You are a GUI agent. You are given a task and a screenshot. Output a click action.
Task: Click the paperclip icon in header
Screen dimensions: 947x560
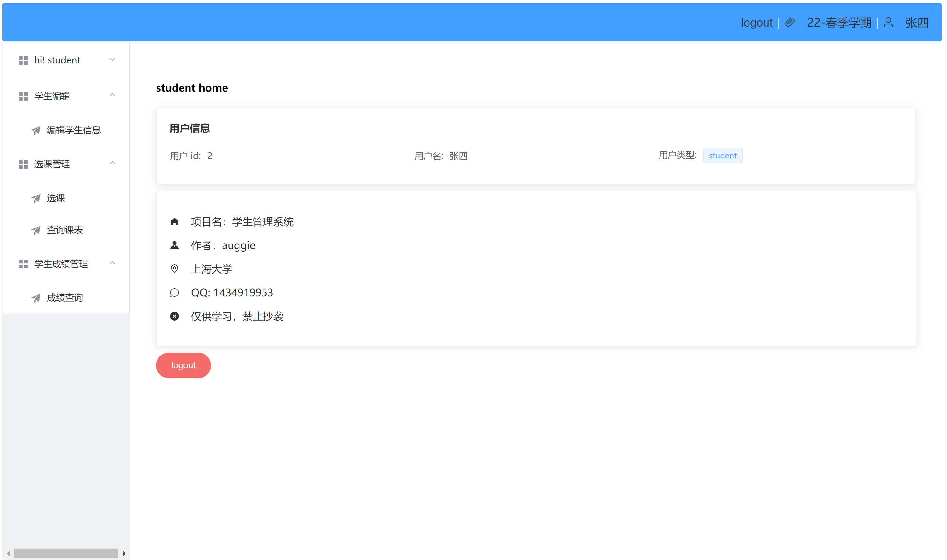pyautogui.click(x=789, y=22)
